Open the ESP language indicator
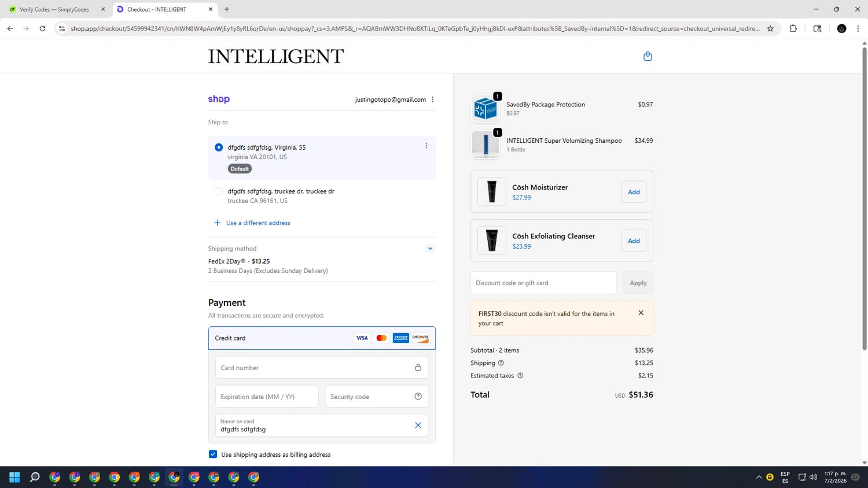Screen dimensions: 868x488 click(785, 477)
